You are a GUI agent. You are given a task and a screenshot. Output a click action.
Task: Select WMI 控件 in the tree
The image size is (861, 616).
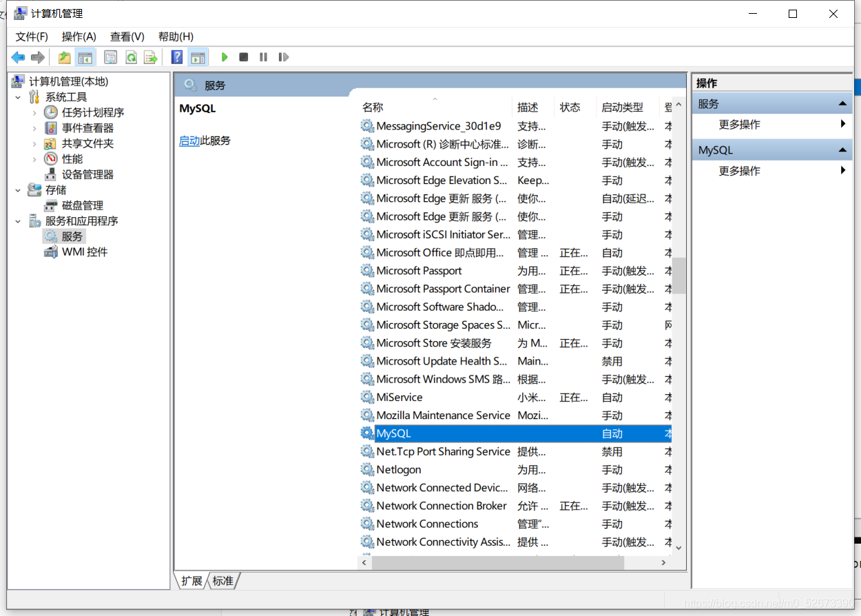(85, 252)
